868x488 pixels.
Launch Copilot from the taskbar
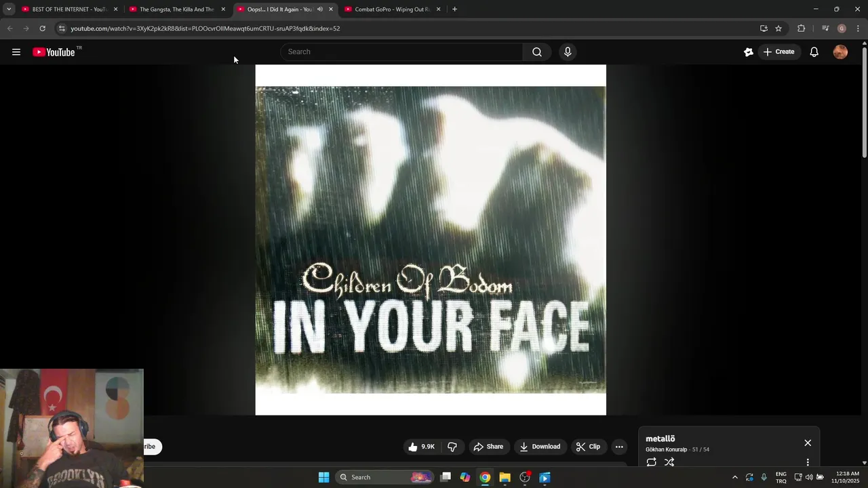[x=465, y=477]
